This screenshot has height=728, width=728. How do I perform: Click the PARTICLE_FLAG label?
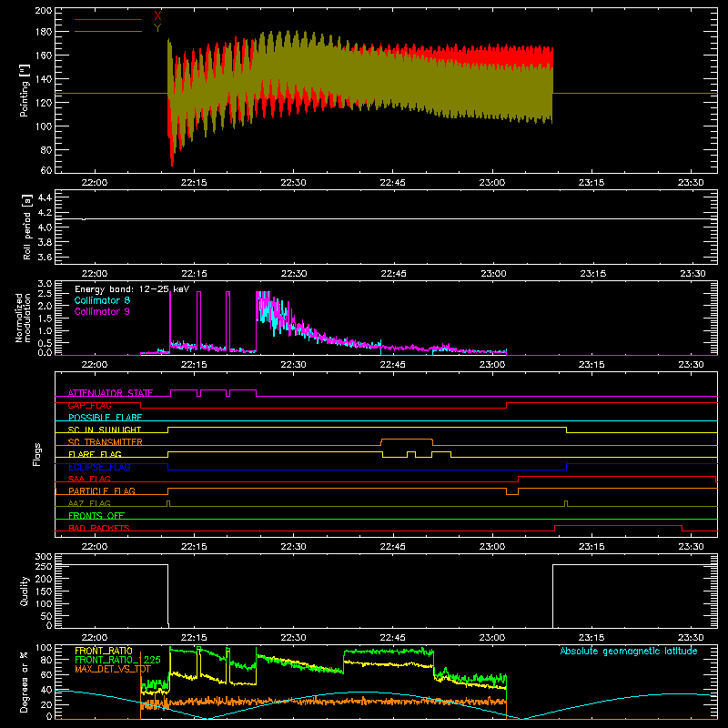(102, 490)
